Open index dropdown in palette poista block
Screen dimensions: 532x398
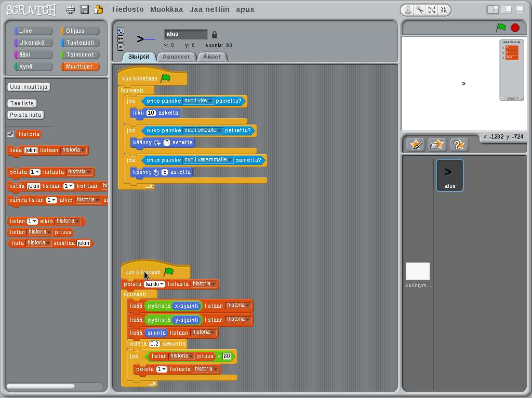click(35, 172)
